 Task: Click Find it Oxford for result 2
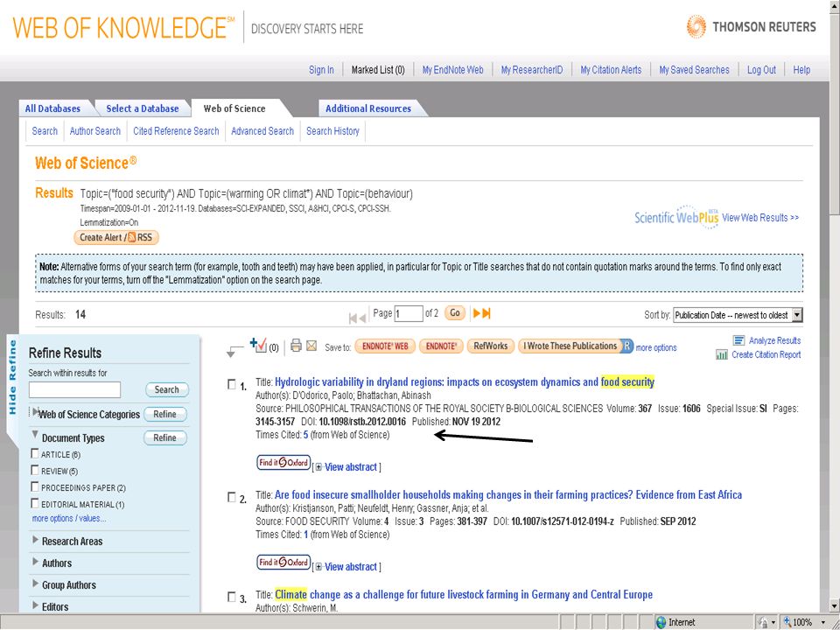tap(283, 562)
